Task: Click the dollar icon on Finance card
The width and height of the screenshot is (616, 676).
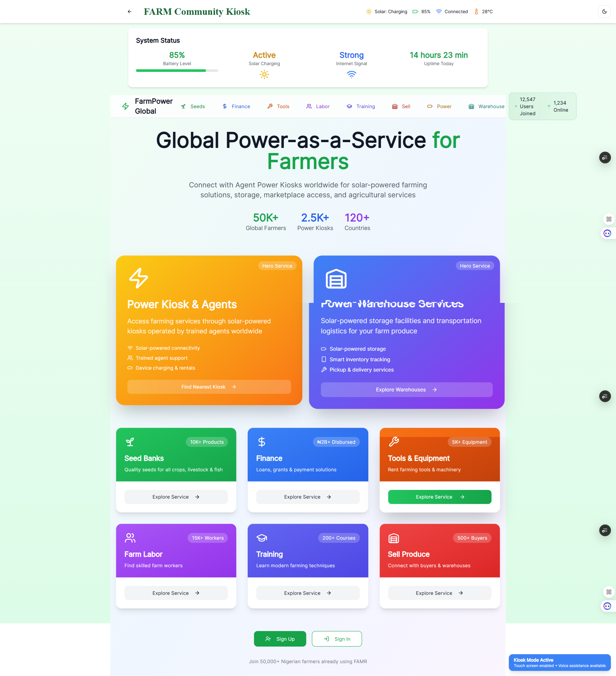Action: tap(261, 441)
